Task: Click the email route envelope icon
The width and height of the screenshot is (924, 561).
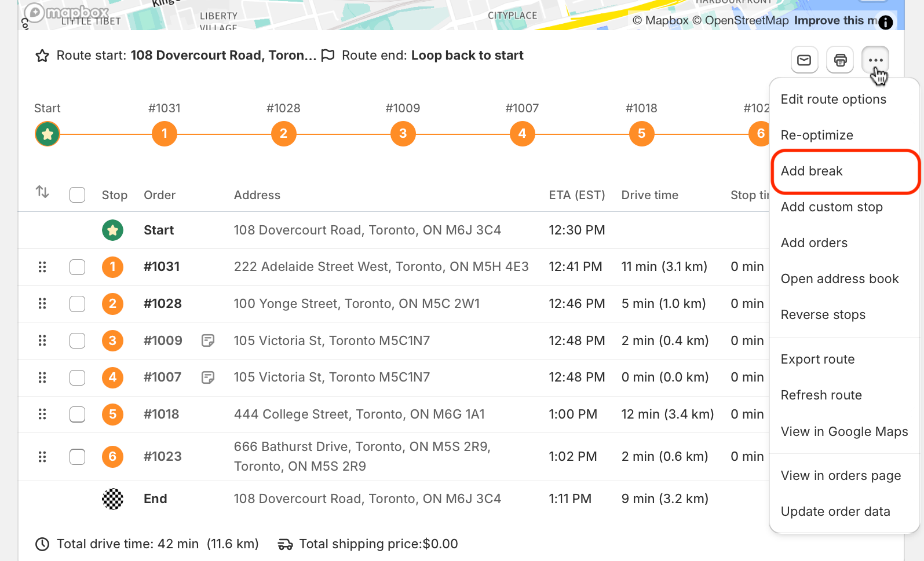Action: click(x=804, y=60)
